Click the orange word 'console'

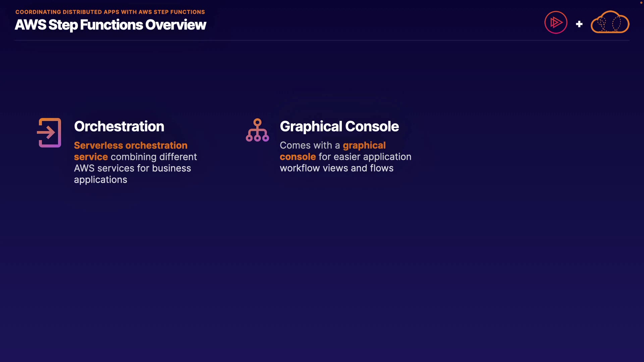click(x=298, y=157)
